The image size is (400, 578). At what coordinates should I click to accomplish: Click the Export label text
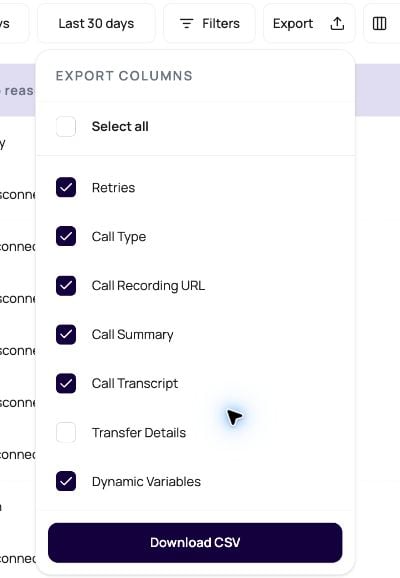(293, 24)
